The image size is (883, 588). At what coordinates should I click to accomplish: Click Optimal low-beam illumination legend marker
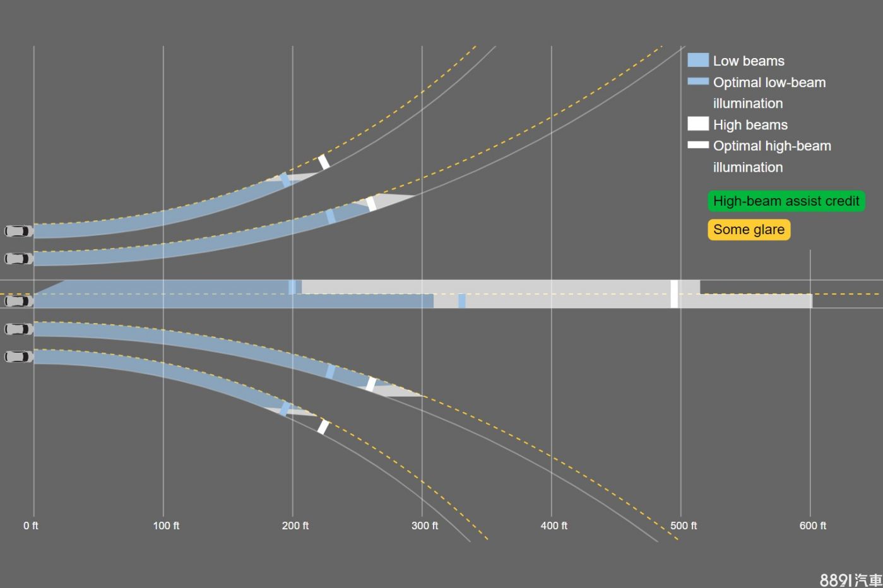pos(697,81)
